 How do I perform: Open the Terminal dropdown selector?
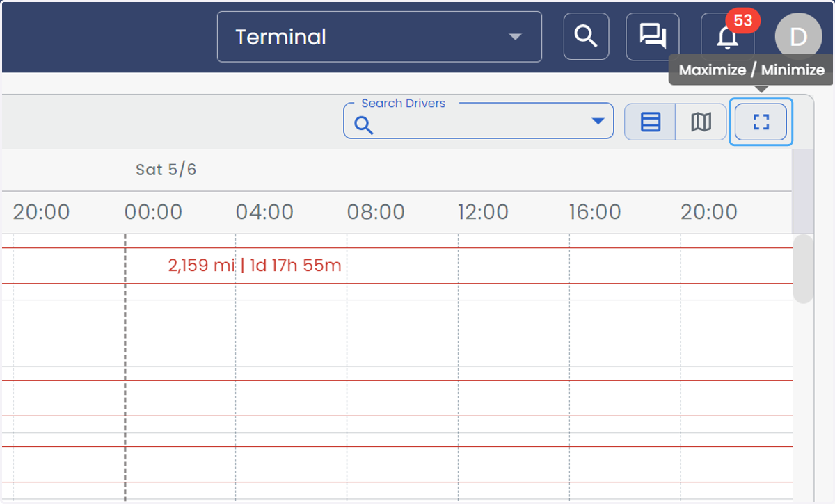379,37
